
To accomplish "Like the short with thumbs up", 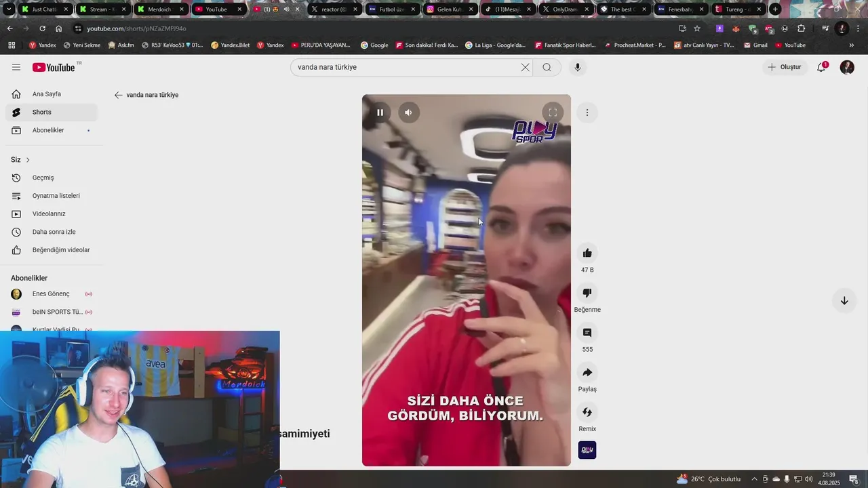I will 587,253.
